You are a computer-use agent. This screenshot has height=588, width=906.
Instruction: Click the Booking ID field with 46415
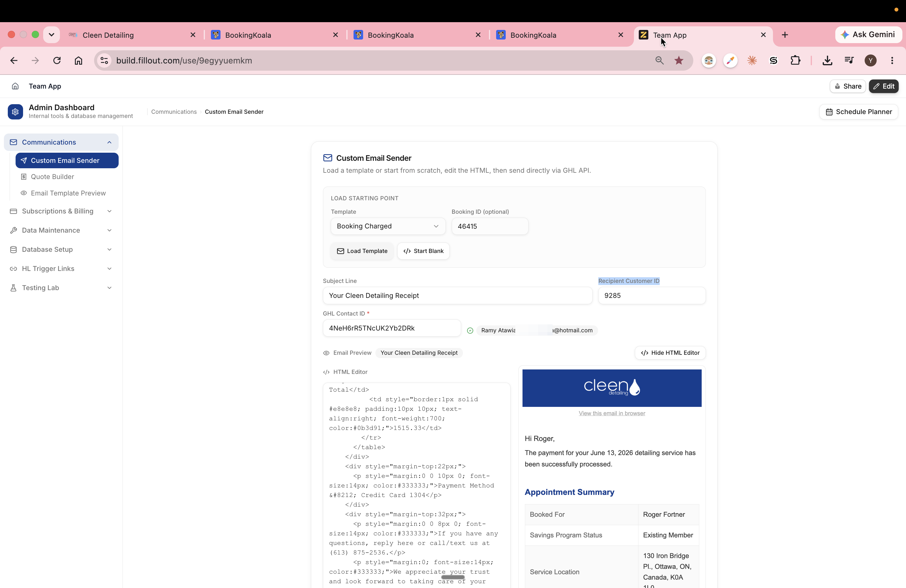click(490, 226)
